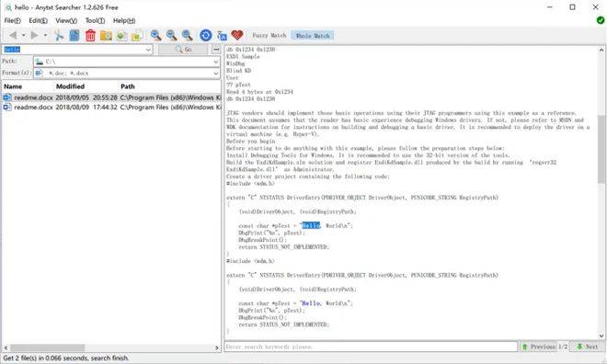Image resolution: width=607 pixels, height=364 pixels.
Task: Select the second readme.docx result
Action: point(111,108)
